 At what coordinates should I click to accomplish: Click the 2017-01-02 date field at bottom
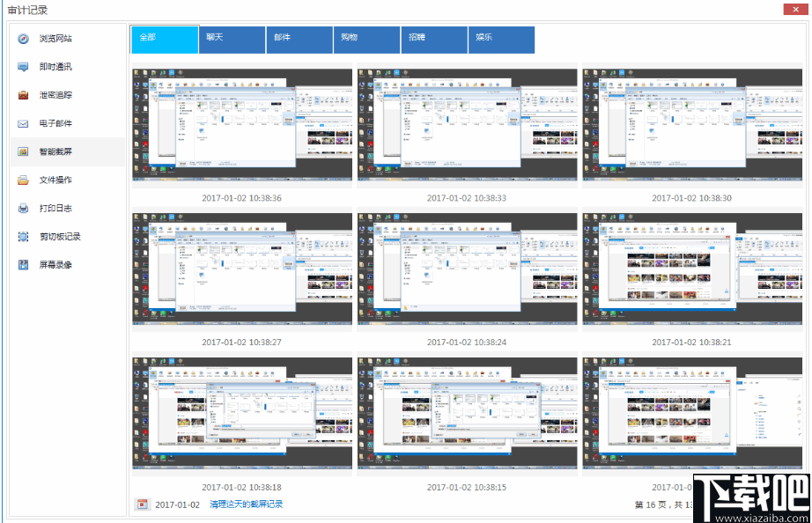[x=177, y=505]
